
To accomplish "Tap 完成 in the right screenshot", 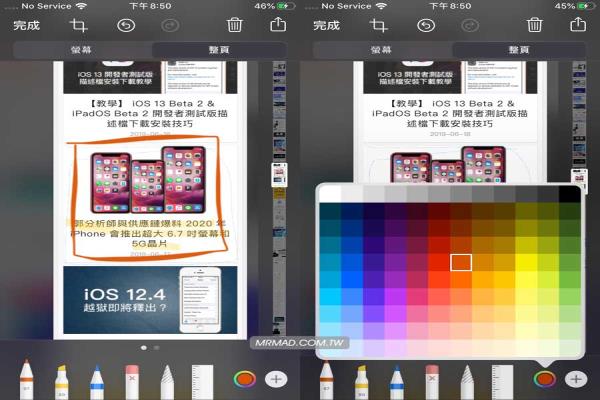I will click(x=326, y=25).
